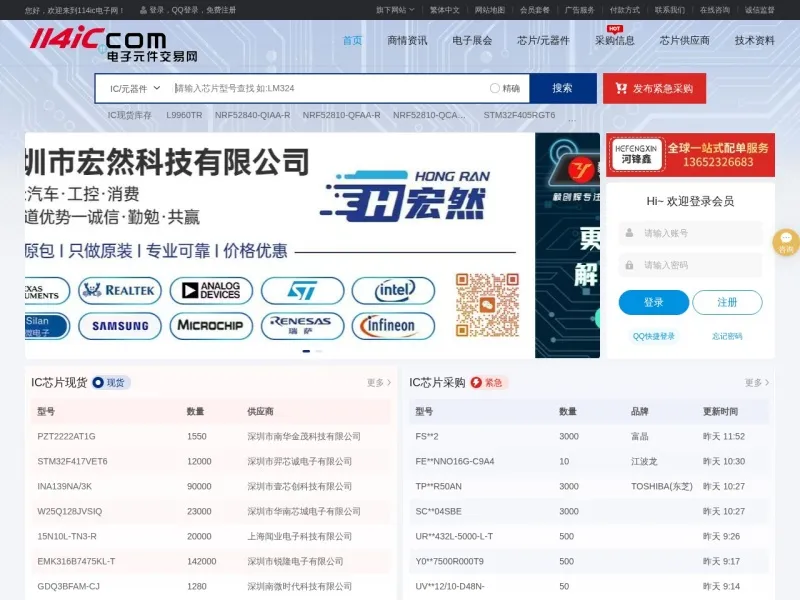Click the login user icon in top bar
This screenshot has height=600, width=800.
143,10
